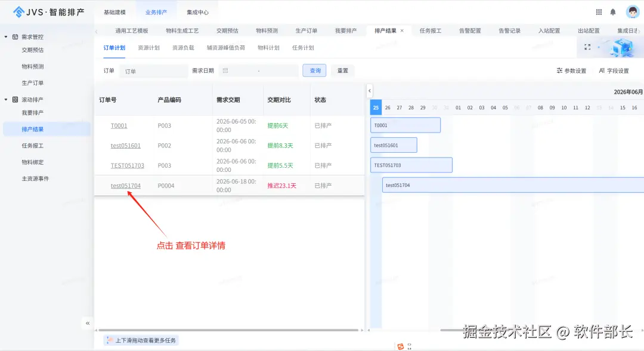644x351 pixels.
Task: Select the 任务计划 sub-tab
Action: click(x=303, y=48)
